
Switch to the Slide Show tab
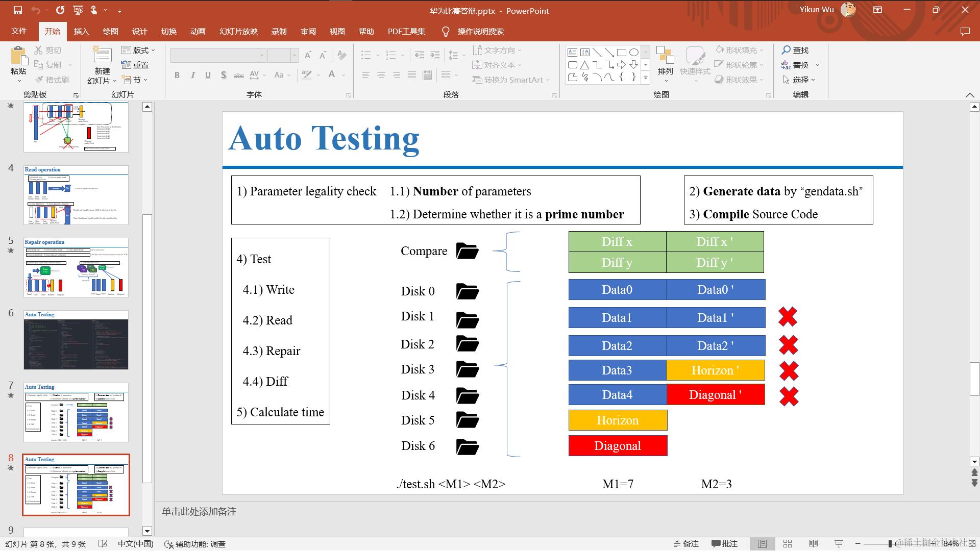pyautogui.click(x=238, y=31)
